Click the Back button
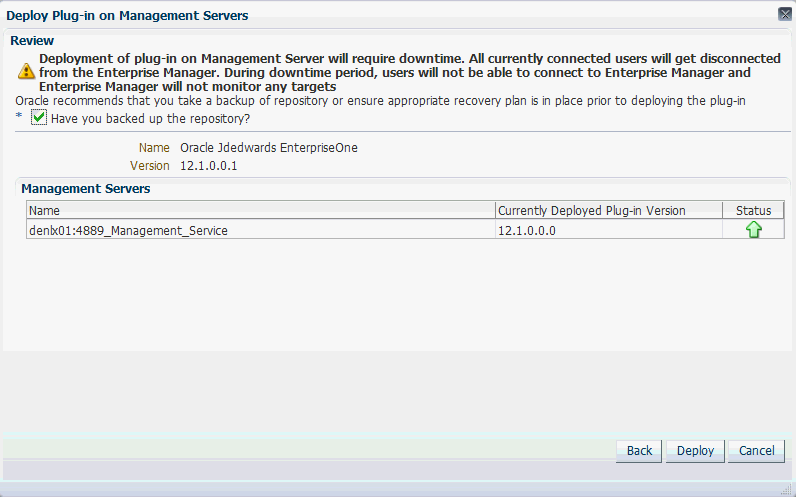Screen dimensions: 796x497 (639, 451)
